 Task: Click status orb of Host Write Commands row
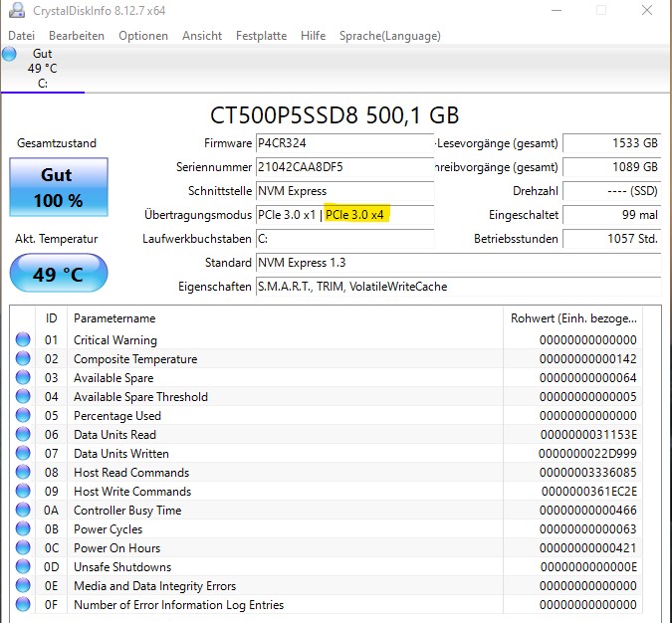[23, 491]
